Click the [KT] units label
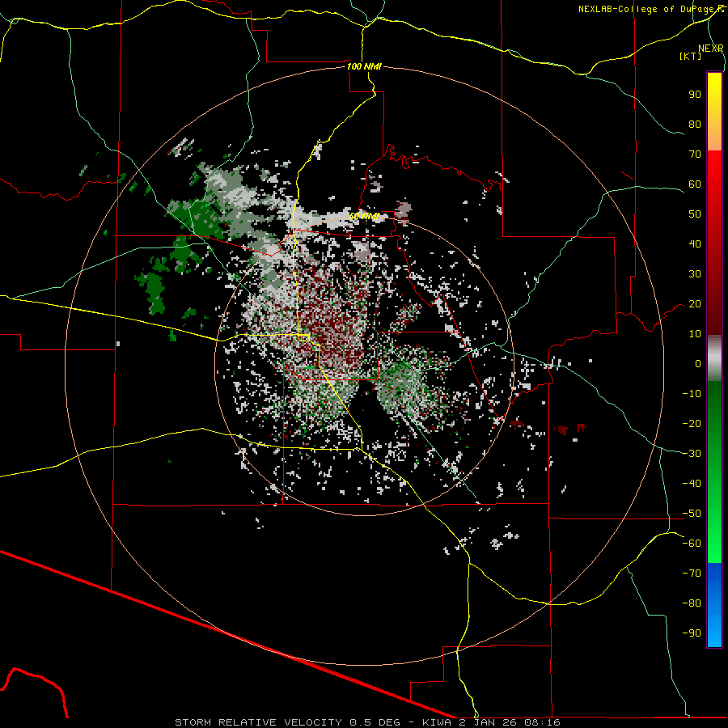 click(690, 56)
